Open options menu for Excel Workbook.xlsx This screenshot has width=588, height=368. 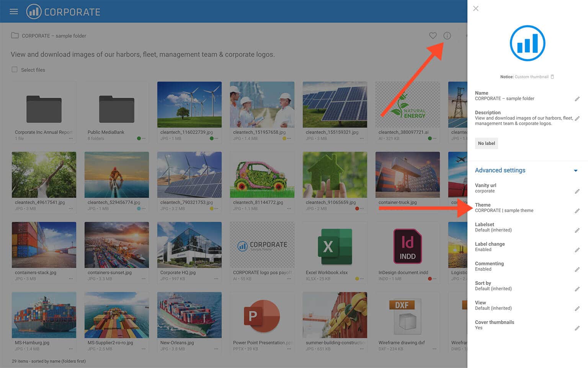pos(362,279)
